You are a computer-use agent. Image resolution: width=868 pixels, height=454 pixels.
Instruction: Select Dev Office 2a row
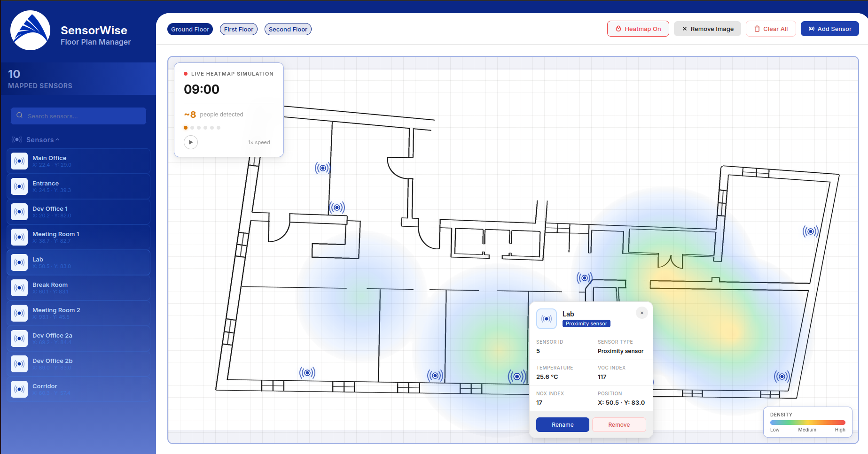click(x=78, y=339)
